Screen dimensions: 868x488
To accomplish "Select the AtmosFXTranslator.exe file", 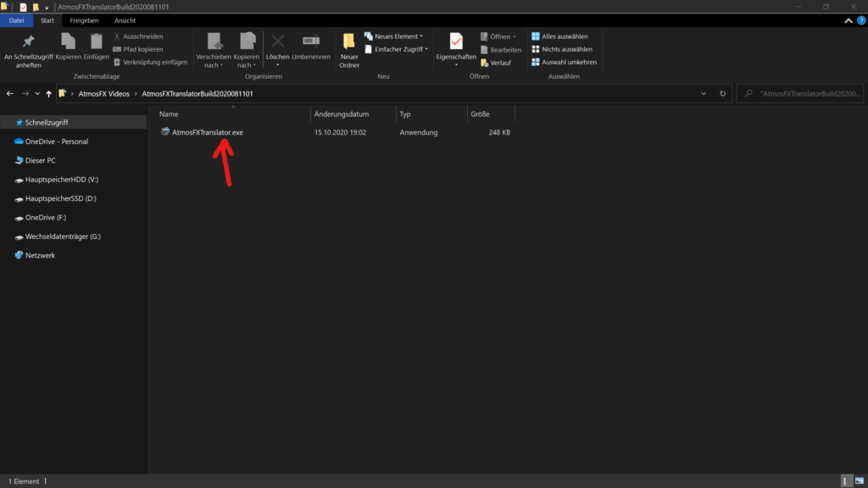I will pyautogui.click(x=207, y=132).
